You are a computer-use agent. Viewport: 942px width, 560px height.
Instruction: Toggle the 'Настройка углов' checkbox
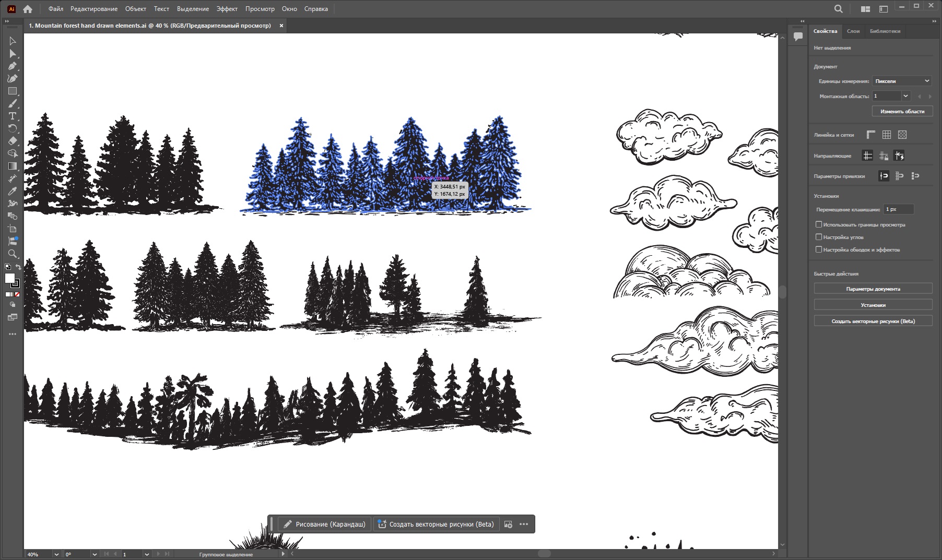(x=819, y=237)
